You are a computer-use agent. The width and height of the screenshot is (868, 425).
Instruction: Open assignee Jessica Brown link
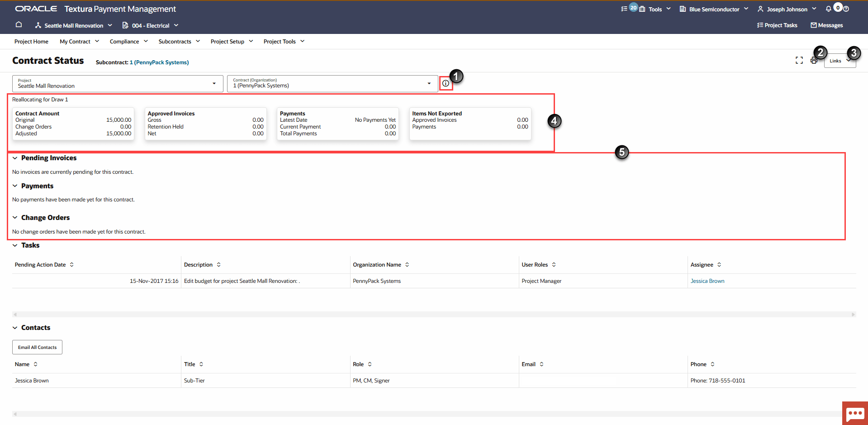pyautogui.click(x=707, y=281)
